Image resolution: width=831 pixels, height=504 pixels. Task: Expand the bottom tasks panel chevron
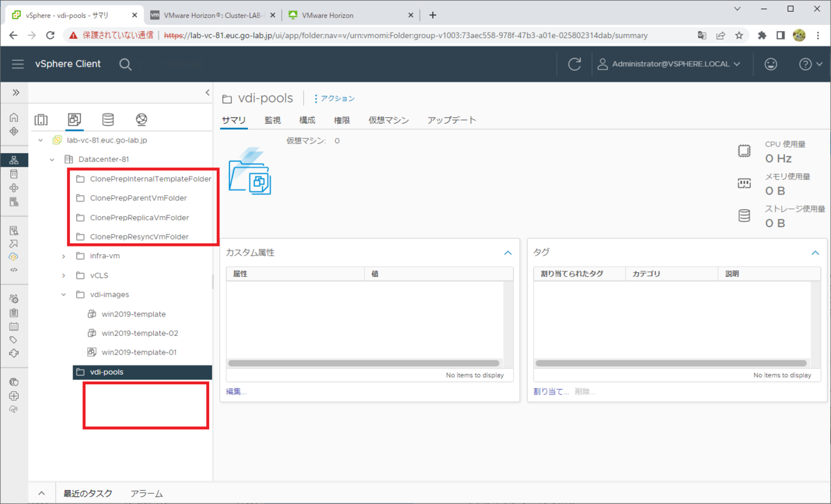(42, 494)
